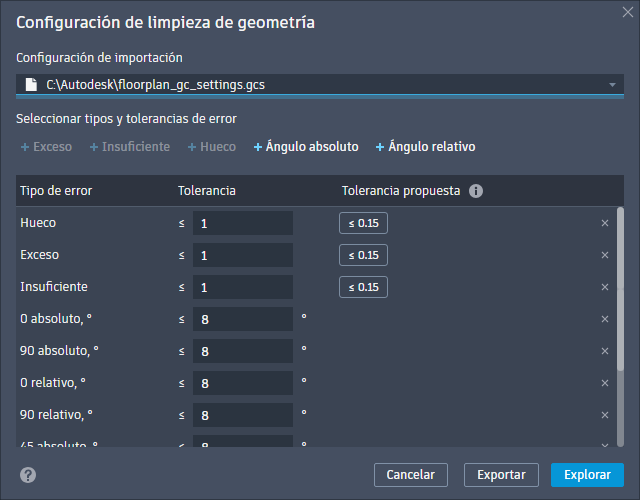Remove the Hueco error row
The height and width of the screenshot is (500, 640).
[x=605, y=223]
